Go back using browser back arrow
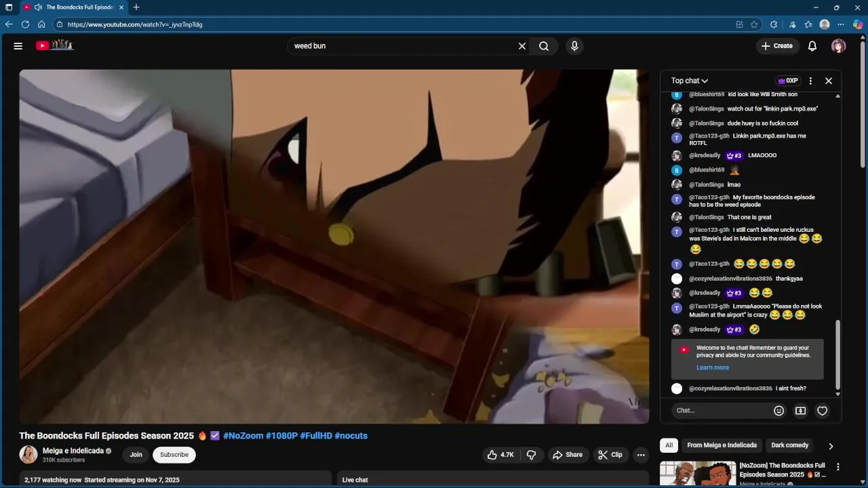This screenshot has width=868, height=488. pyautogui.click(x=9, y=24)
